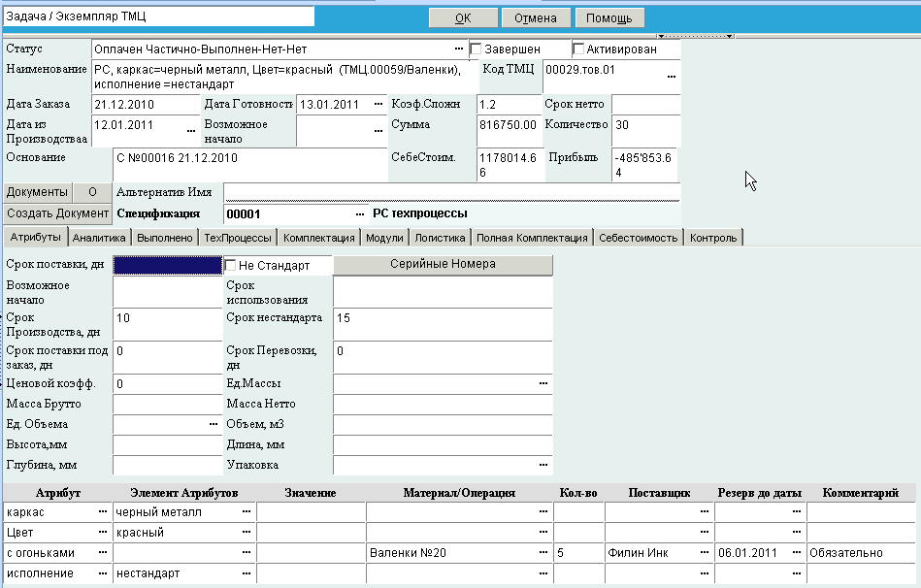Click the Объем, м3 field

click(443, 424)
